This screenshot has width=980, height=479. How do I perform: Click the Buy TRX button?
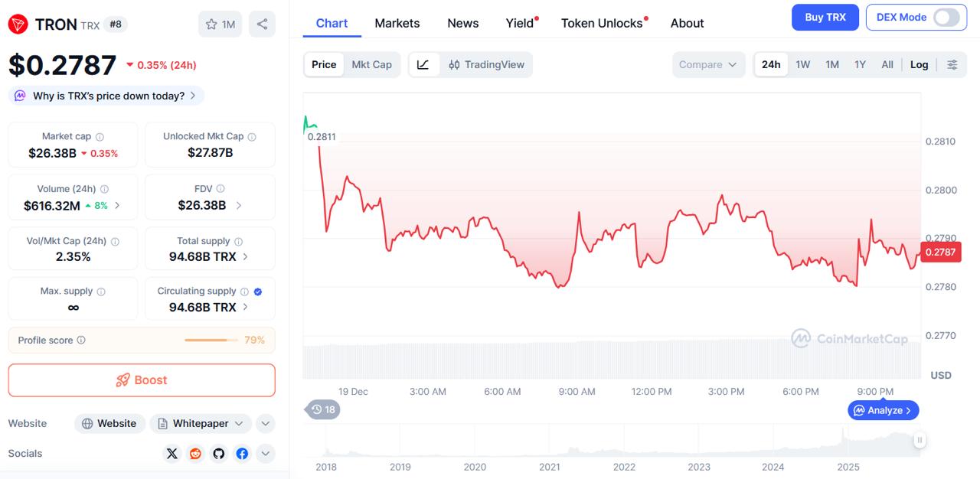pos(825,17)
